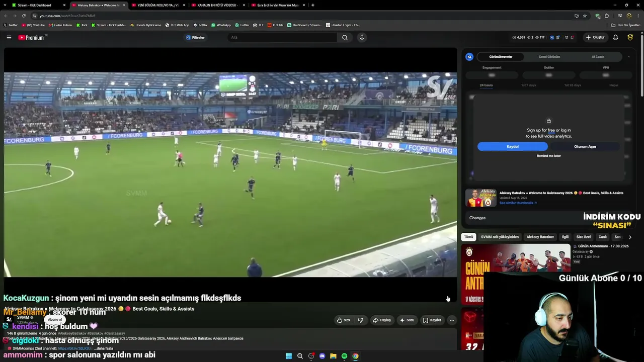This screenshot has width=644, height=362.
Task: Collapse the vidIQ analytics panel
Action: [628, 57]
